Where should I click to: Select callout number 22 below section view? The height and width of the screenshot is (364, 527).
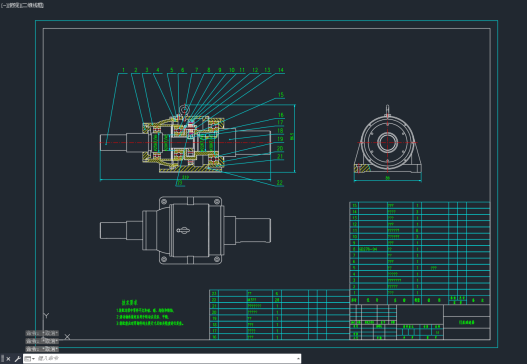pos(280,183)
